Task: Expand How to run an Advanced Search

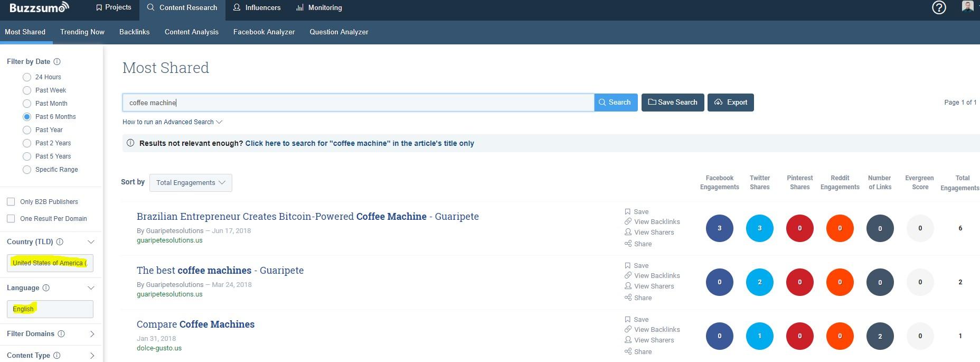Action: 172,122
